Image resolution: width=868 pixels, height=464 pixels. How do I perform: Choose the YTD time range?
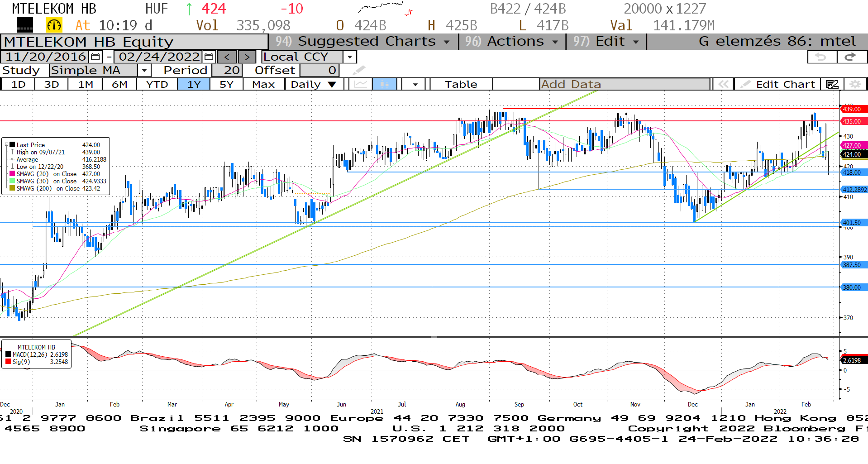(157, 84)
